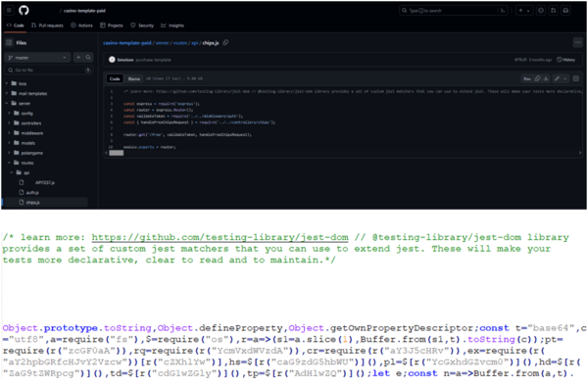The height and width of the screenshot is (386, 588).
Task: Open the master branch selector
Action: (37, 58)
